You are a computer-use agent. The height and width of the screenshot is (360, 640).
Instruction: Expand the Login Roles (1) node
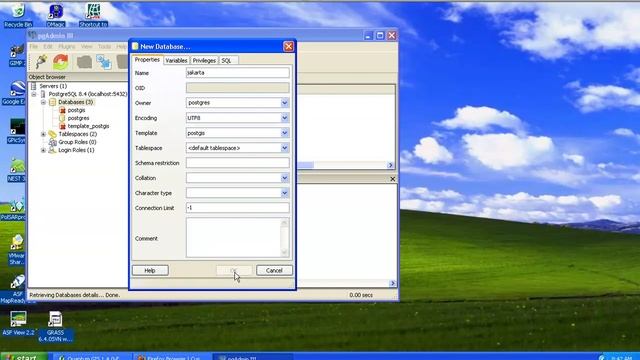pos(43,150)
